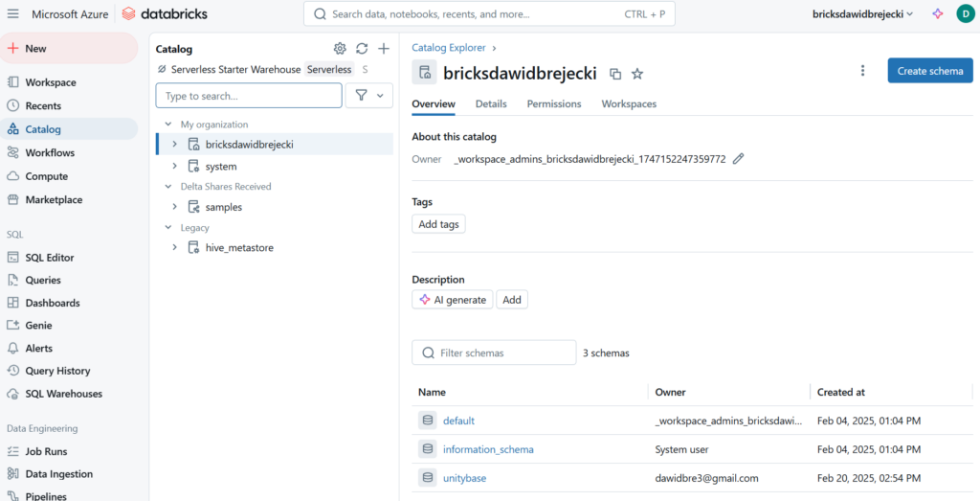Open the unitybase schema link

464,478
